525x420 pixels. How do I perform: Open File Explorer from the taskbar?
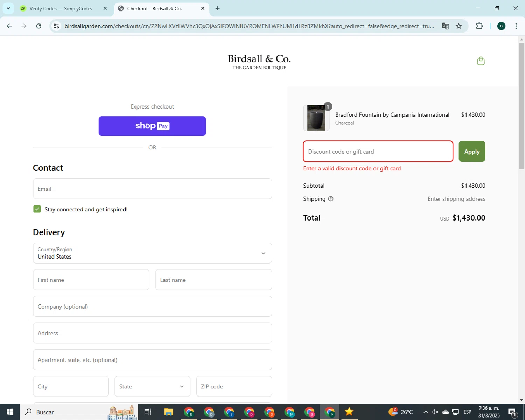coord(169,412)
